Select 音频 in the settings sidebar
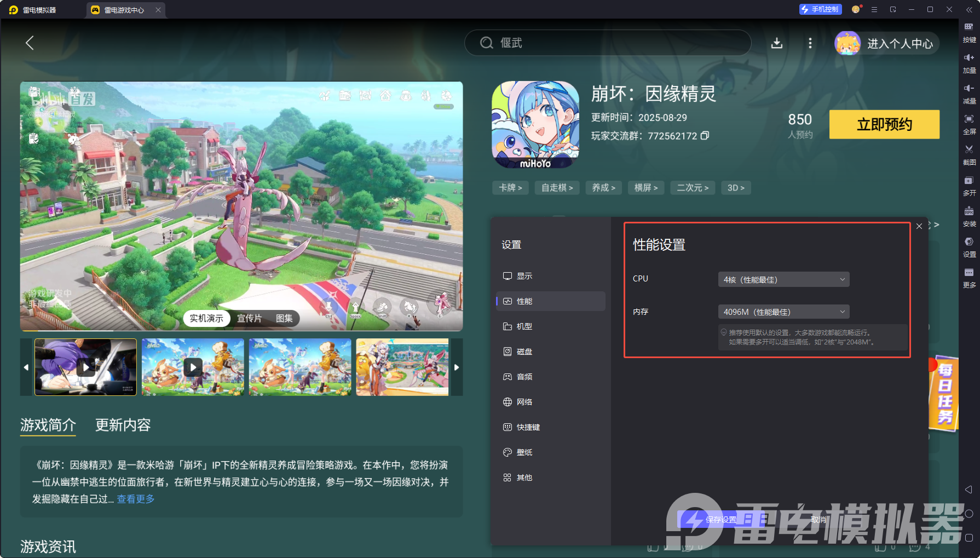The width and height of the screenshot is (980, 558). [x=523, y=376]
